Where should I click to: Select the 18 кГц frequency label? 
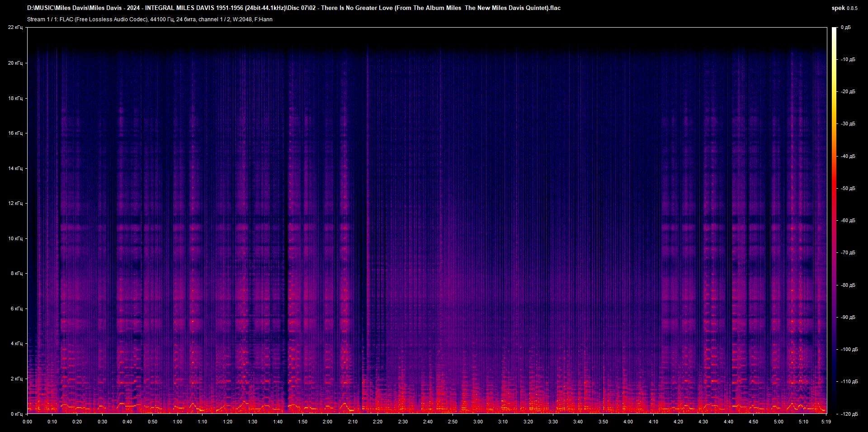tap(15, 98)
